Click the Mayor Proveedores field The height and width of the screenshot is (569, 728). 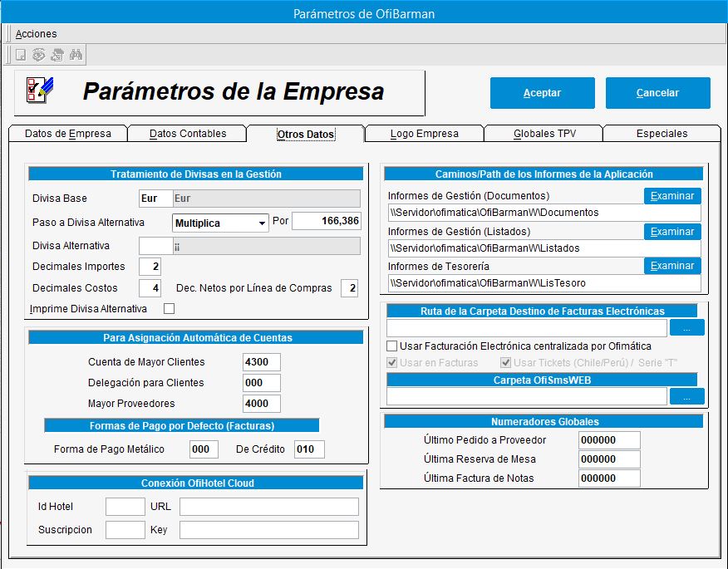(262, 404)
